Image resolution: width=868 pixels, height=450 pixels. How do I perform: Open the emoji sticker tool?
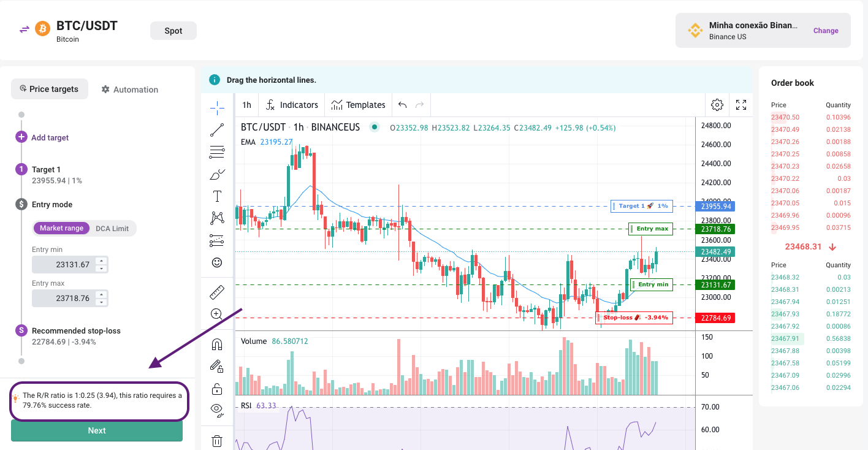[217, 262]
